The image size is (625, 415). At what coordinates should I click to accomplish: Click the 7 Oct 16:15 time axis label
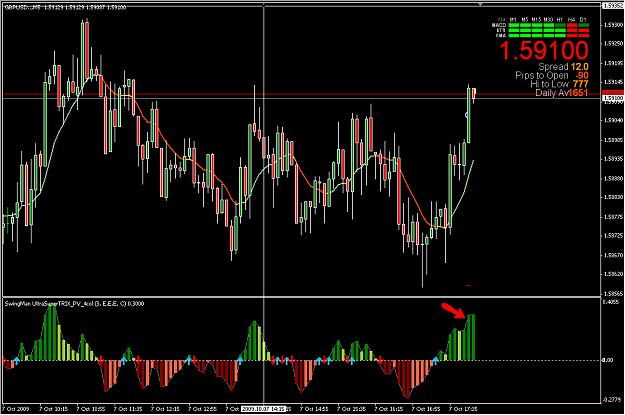point(389,409)
